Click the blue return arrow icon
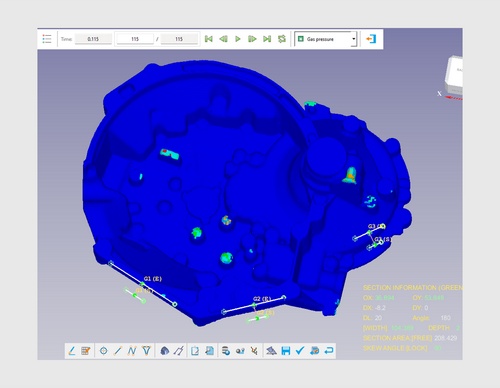Image resolution: width=500 pixels, height=388 pixels. [329, 351]
